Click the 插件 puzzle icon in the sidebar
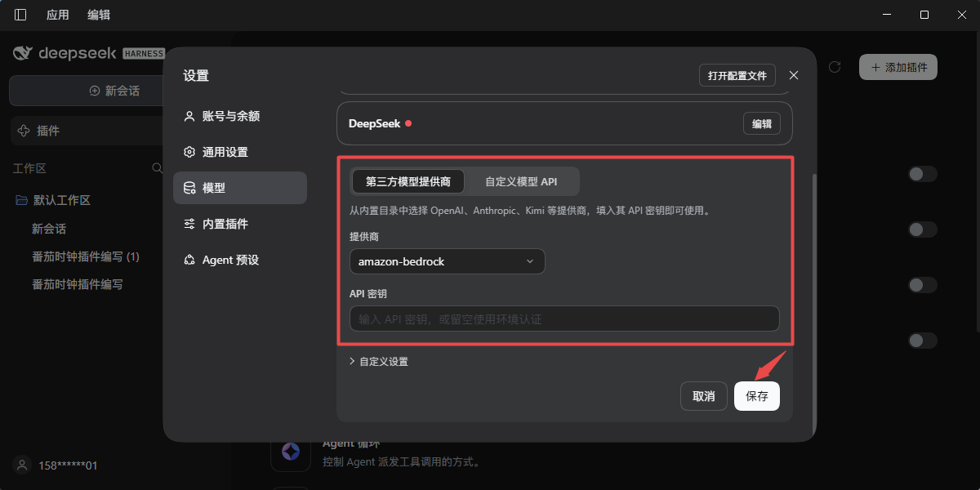 point(24,131)
